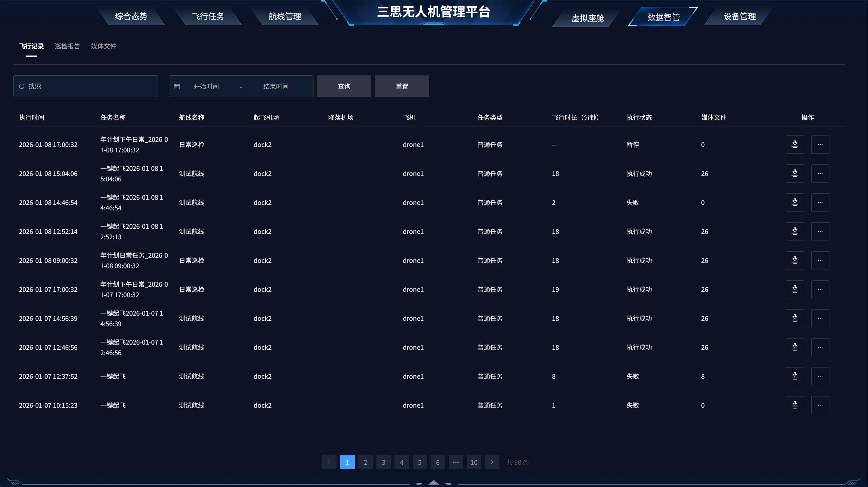Go to next page arrow

492,462
